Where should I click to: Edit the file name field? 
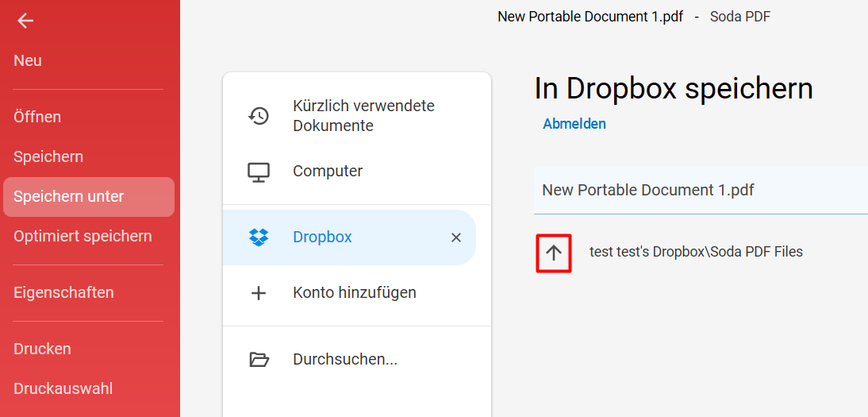point(701,190)
